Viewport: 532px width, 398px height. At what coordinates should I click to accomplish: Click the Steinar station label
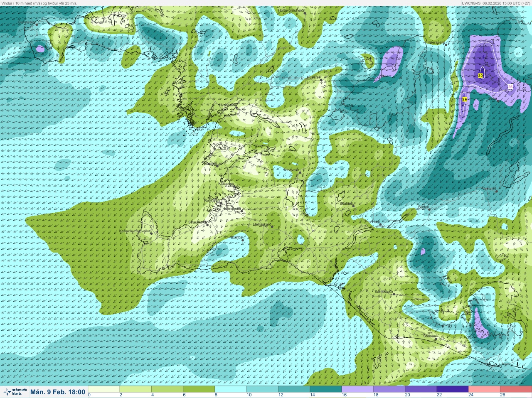(429, 336)
